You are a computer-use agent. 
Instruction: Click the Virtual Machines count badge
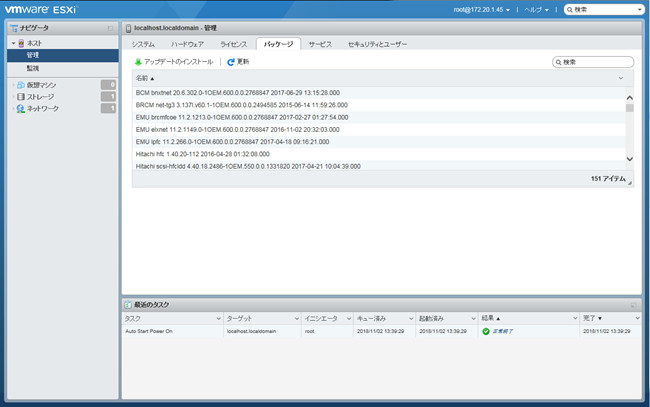[x=108, y=85]
